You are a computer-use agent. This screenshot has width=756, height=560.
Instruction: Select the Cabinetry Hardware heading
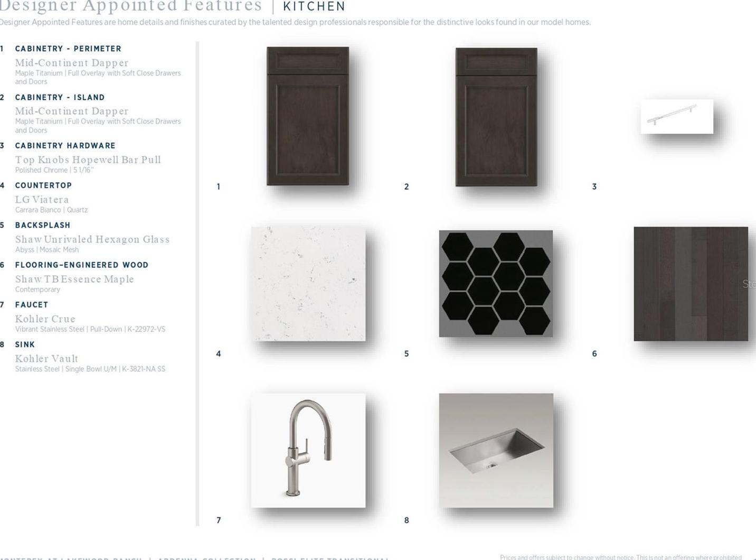[x=65, y=145]
